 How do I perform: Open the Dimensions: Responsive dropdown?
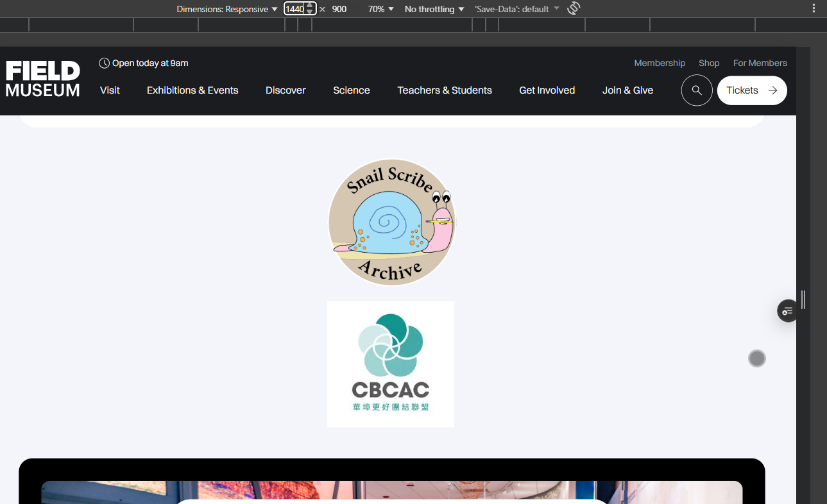point(227,9)
